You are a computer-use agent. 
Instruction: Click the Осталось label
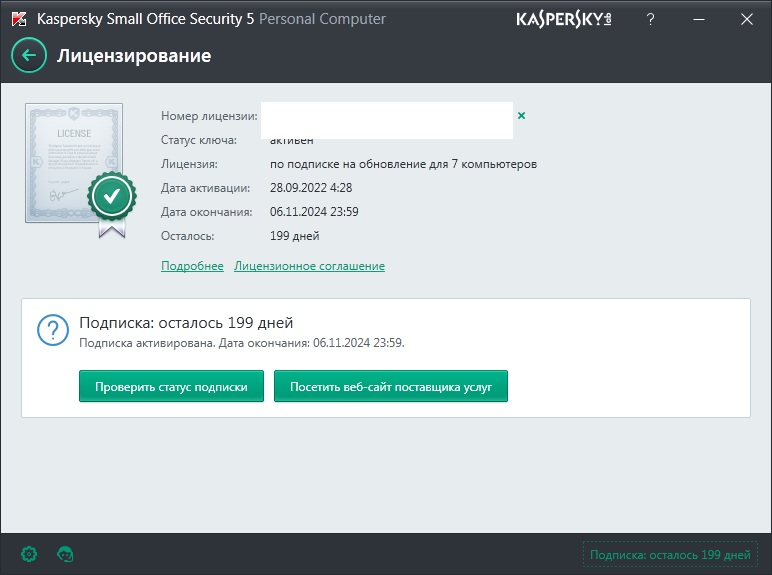pyautogui.click(x=188, y=236)
